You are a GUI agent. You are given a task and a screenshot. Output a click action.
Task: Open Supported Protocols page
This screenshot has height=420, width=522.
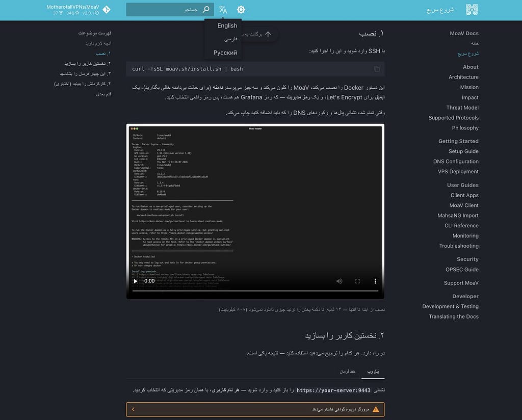click(453, 118)
